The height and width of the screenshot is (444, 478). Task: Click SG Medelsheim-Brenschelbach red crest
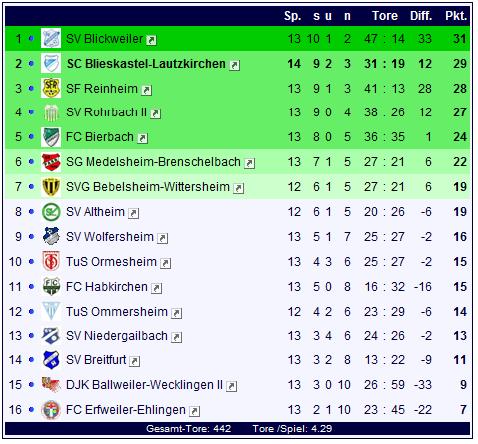coord(51,162)
